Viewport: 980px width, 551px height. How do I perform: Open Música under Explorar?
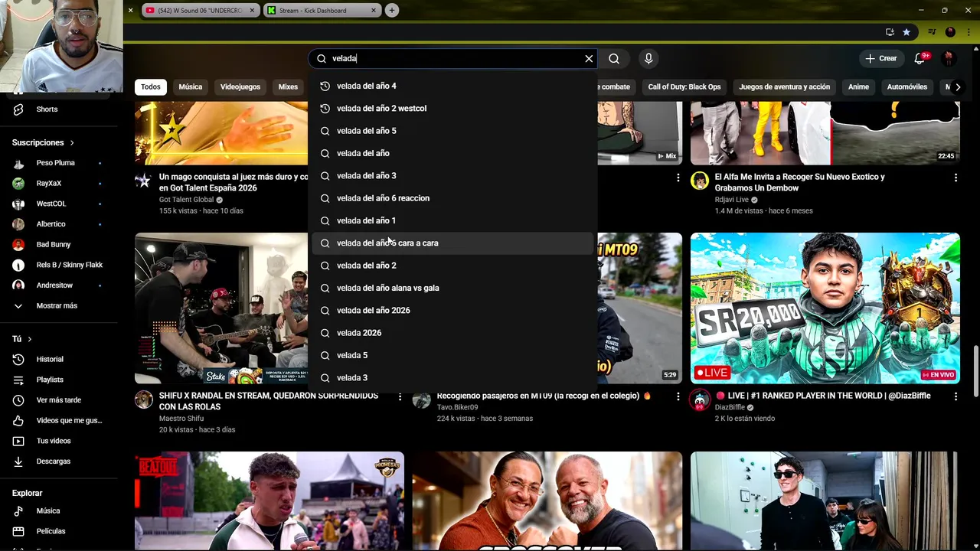pos(59,511)
